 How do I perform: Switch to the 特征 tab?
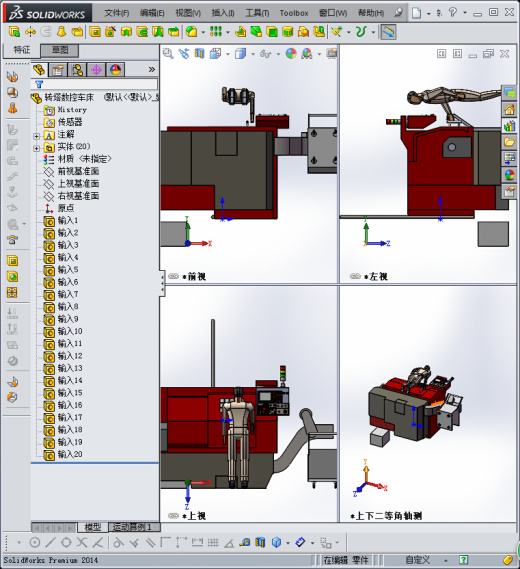[21, 50]
